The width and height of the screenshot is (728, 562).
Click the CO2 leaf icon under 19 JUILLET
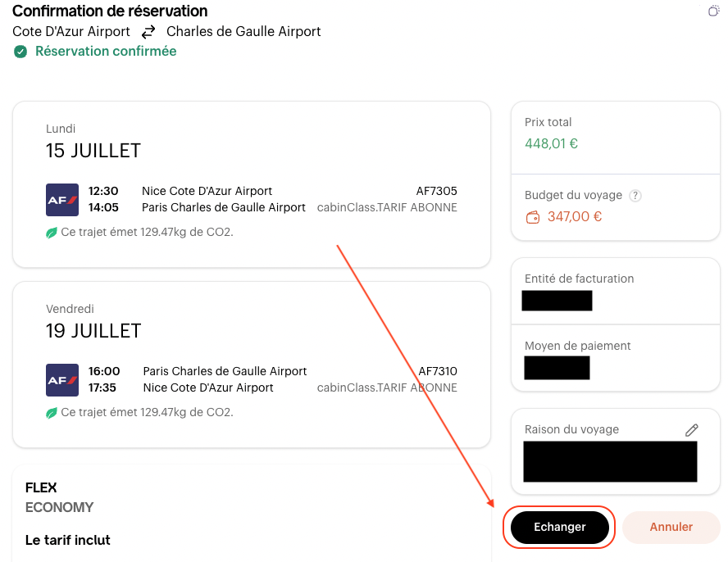(52, 413)
